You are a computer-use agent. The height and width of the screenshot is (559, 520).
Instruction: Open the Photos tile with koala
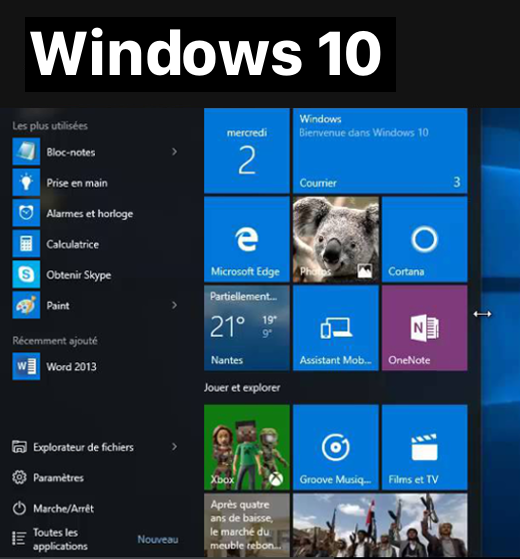336,239
